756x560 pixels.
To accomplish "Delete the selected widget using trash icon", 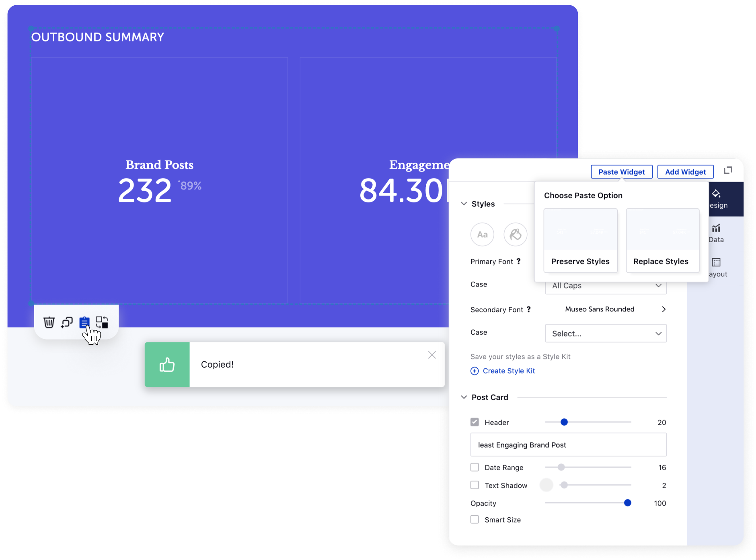I will [49, 322].
